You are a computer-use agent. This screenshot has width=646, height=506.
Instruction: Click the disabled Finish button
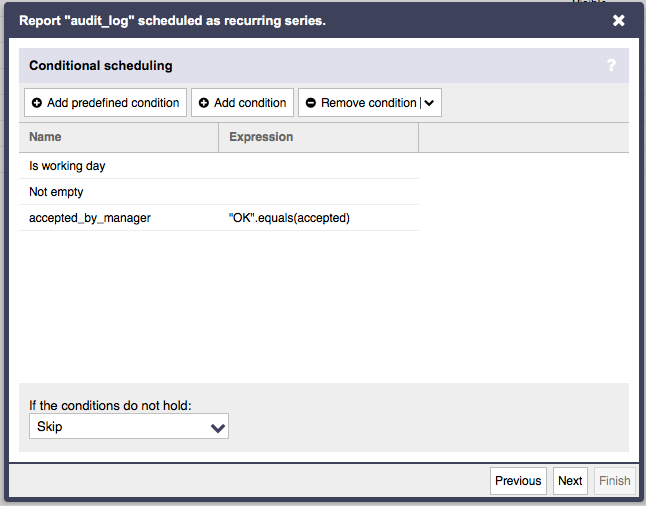tap(615, 480)
